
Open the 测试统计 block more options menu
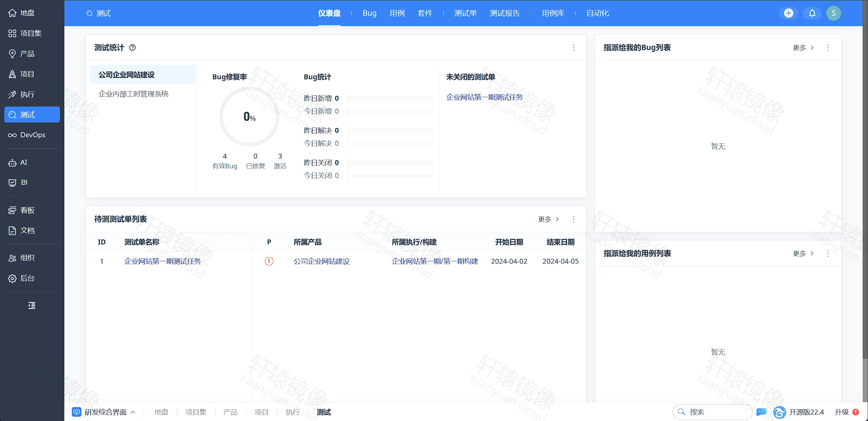574,48
